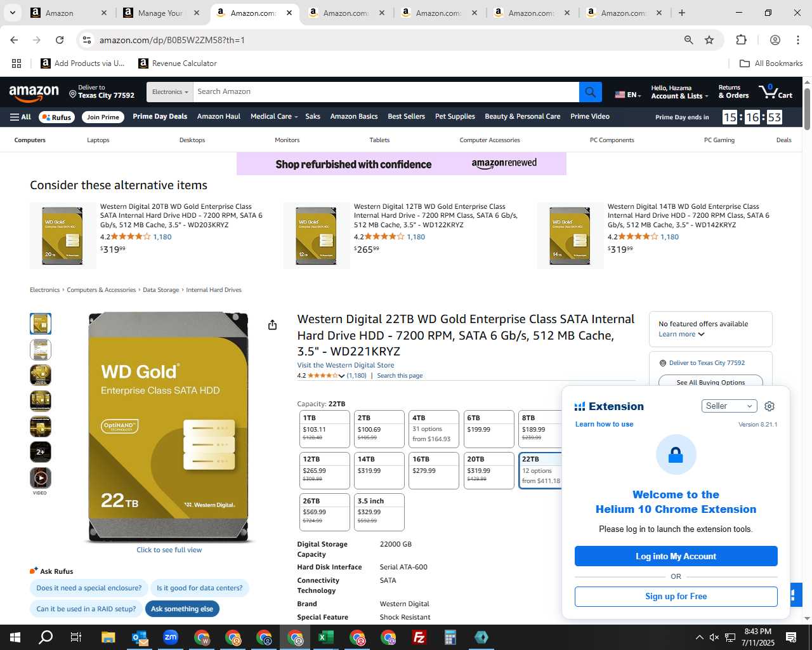
Task: Open FileZilla from taskbar
Action: click(x=419, y=637)
